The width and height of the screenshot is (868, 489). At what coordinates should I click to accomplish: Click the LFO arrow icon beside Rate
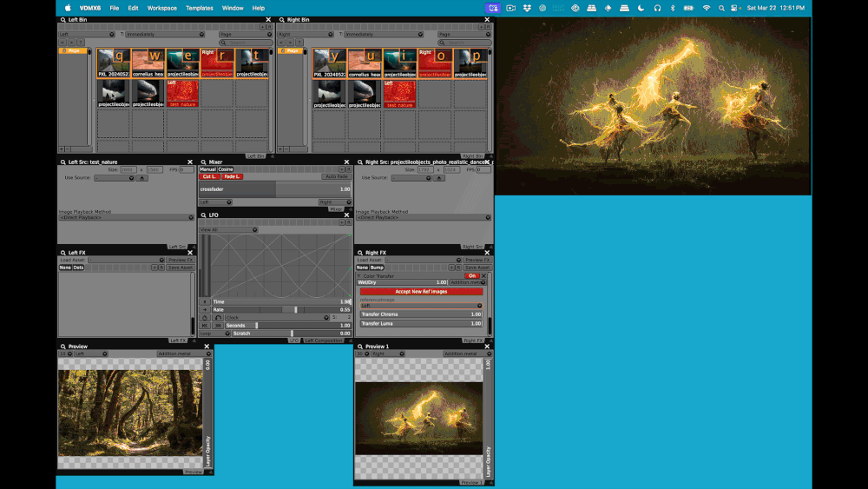pos(205,309)
